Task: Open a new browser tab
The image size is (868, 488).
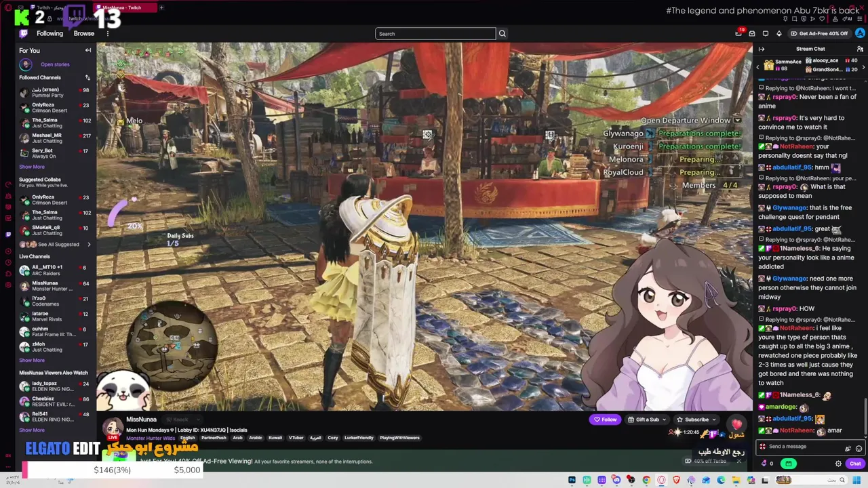Action: pyautogui.click(x=161, y=7)
